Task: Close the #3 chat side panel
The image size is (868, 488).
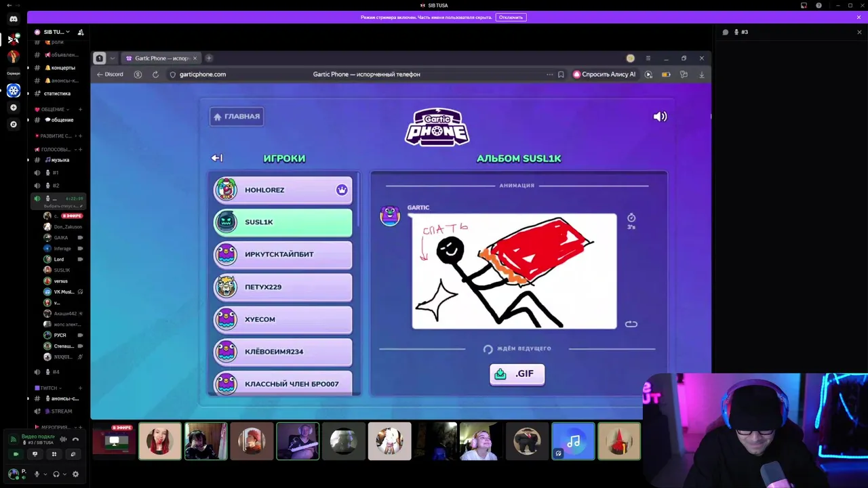Action: (x=859, y=32)
